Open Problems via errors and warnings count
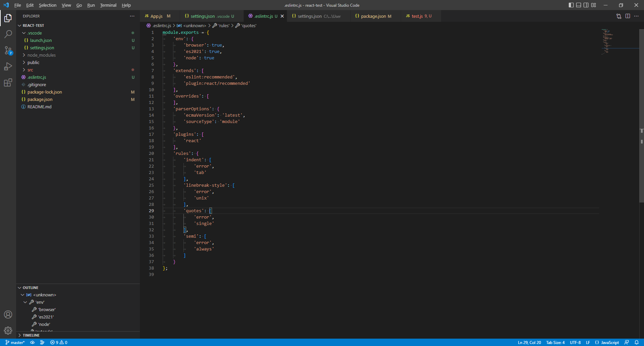 pyautogui.click(x=59, y=342)
